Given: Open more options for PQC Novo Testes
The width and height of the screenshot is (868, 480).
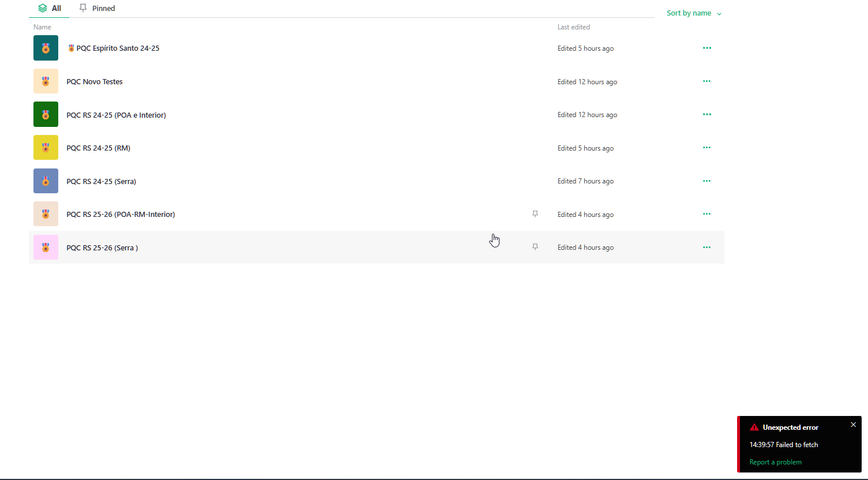Looking at the screenshot, I should pyautogui.click(x=707, y=81).
